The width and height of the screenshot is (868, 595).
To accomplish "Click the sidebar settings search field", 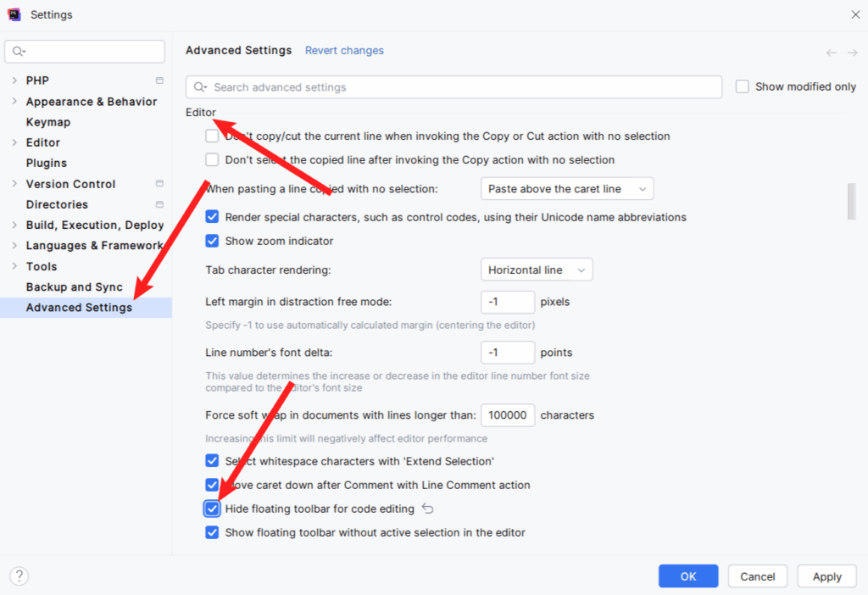I will click(x=85, y=52).
